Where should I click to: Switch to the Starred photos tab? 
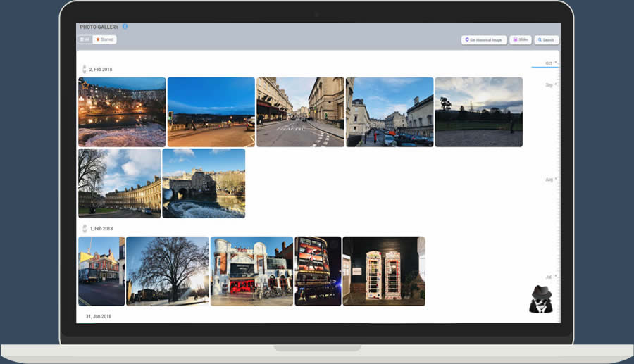105,39
